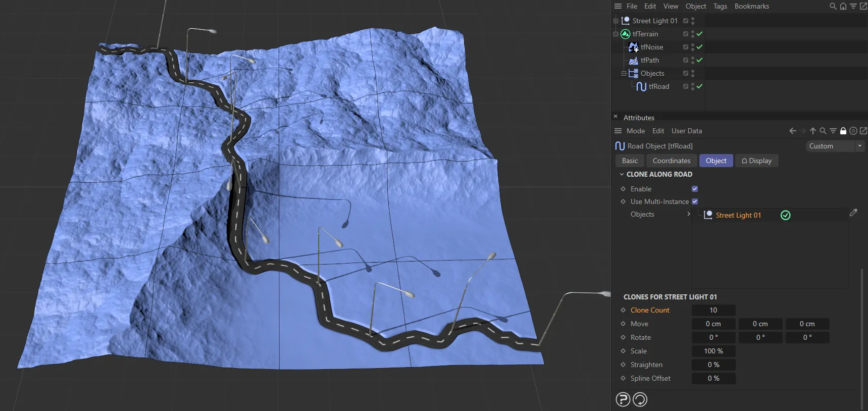Viewport: 868px width, 411px height.
Task: Click the eyedropper picker beside Objects list
Action: pos(853,213)
